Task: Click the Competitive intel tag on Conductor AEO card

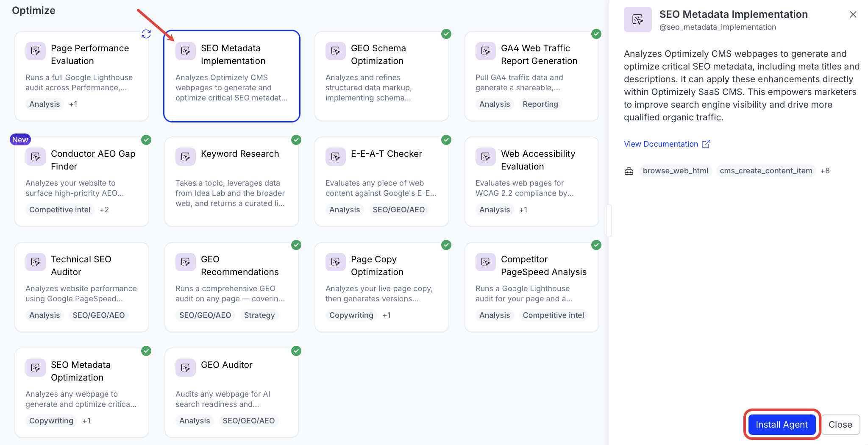Action: [60, 210]
